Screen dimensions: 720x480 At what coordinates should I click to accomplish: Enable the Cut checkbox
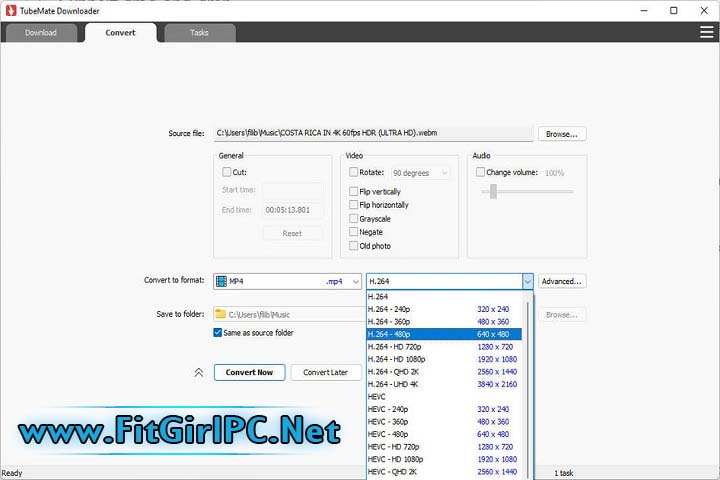coord(227,172)
